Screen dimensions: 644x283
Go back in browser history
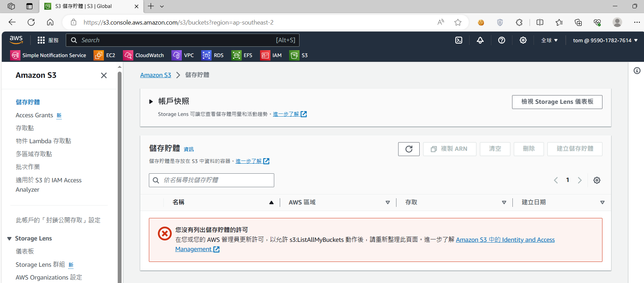[x=12, y=22]
